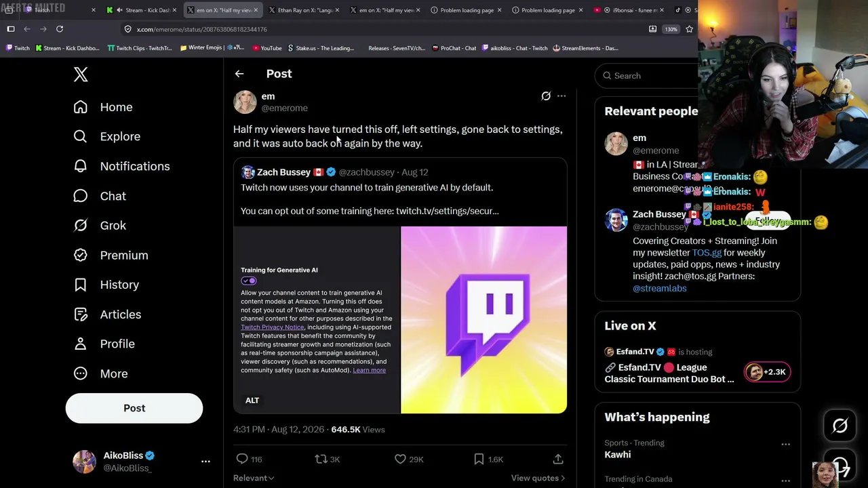The width and height of the screenshot is (868, 488).
Task: Open the @emerome handle on the post
Action: tap(285, 108)
